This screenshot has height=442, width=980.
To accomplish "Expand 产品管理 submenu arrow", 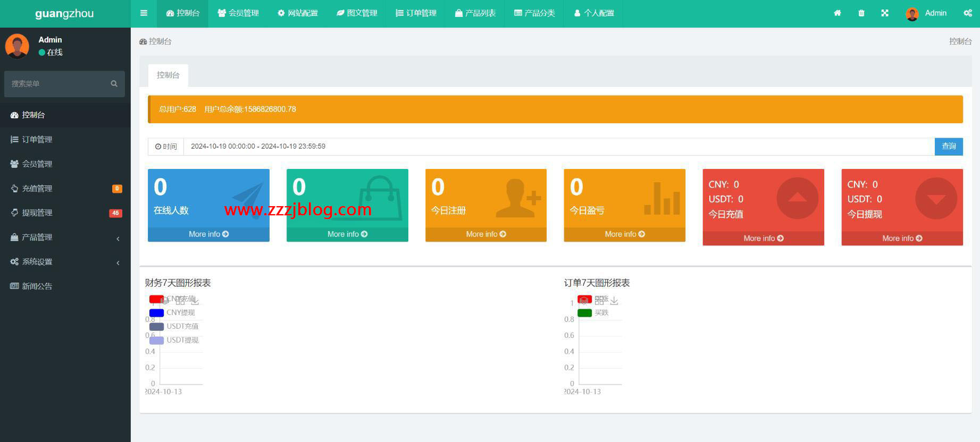I will coord(118,238).
